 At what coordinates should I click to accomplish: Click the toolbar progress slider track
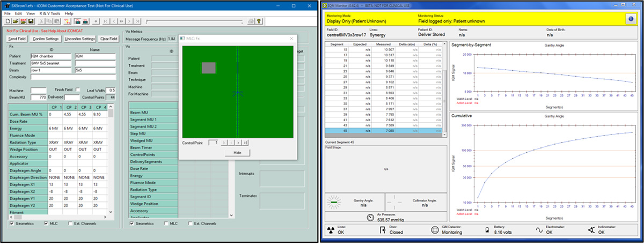click(194, 21)
